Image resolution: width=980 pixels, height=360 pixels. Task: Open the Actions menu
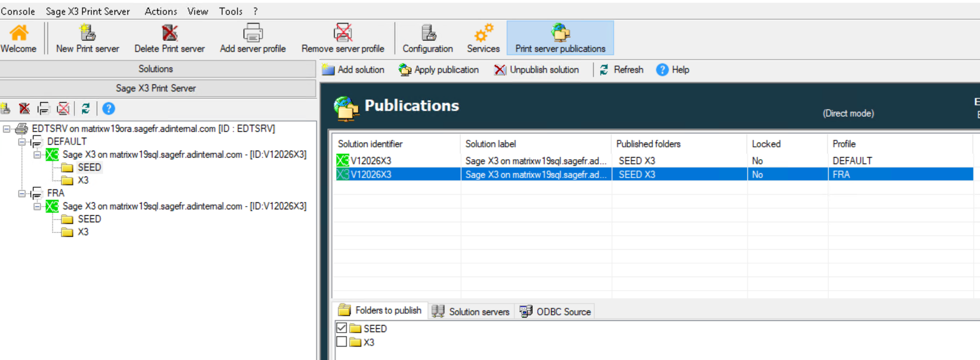(x=160, y=11)
